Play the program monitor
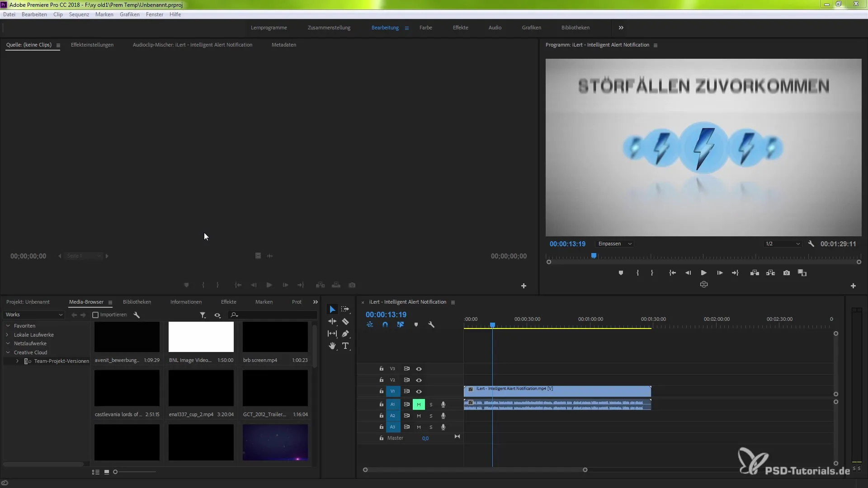The image size is (868, 488). 704,273
